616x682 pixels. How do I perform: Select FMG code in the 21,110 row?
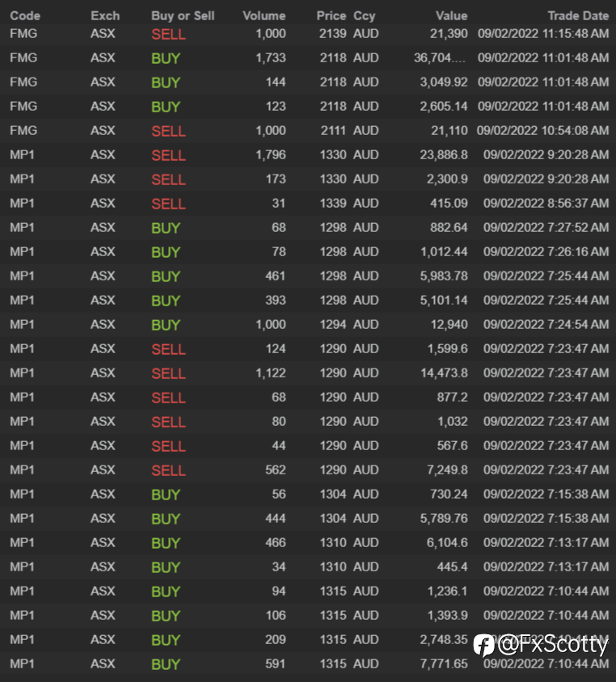coord(23,130)
